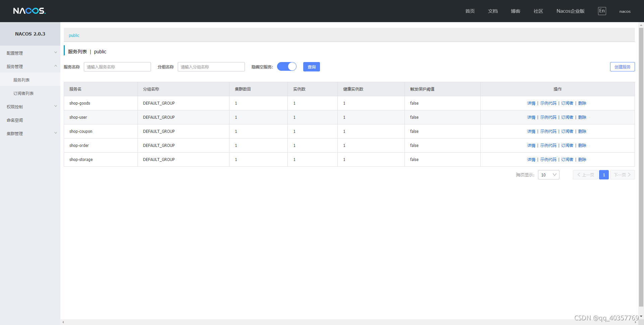
Task: Click the 下一页 pagination button
Action: [623, 175]
